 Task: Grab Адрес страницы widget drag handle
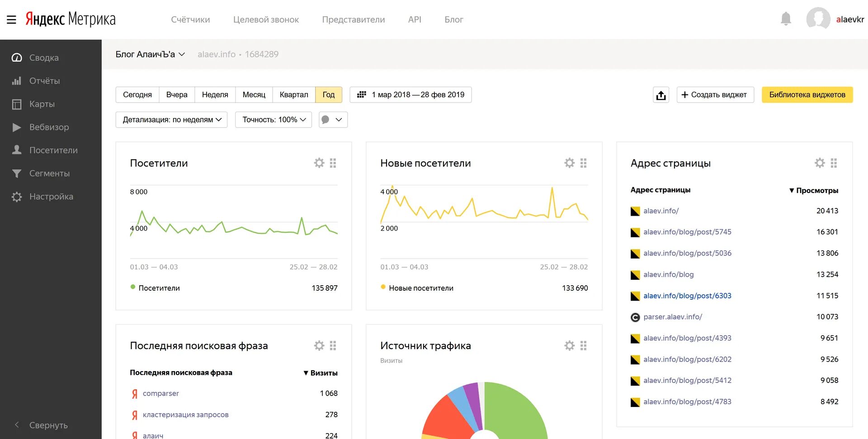[x=834, y=163]
